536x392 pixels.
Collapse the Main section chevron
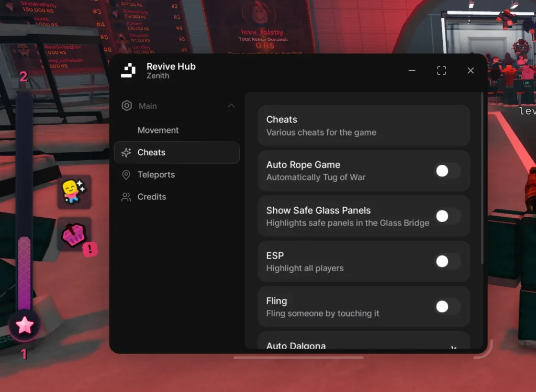(231, 106)
